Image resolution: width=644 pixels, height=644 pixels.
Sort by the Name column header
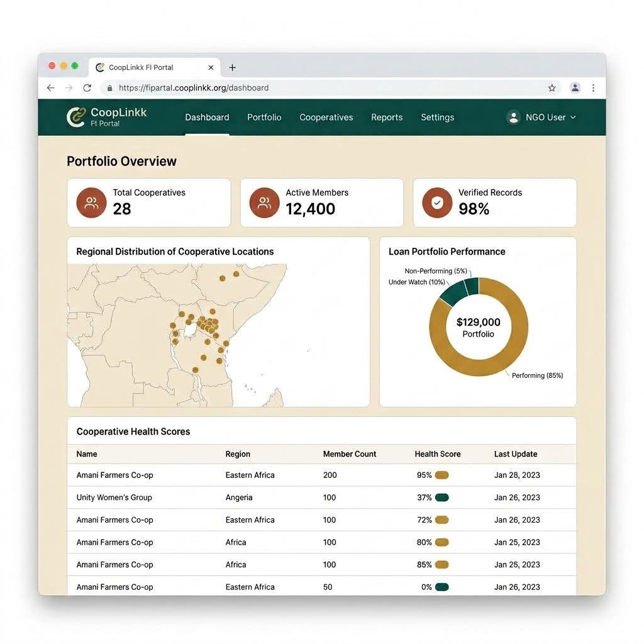(x=87, y=454)
